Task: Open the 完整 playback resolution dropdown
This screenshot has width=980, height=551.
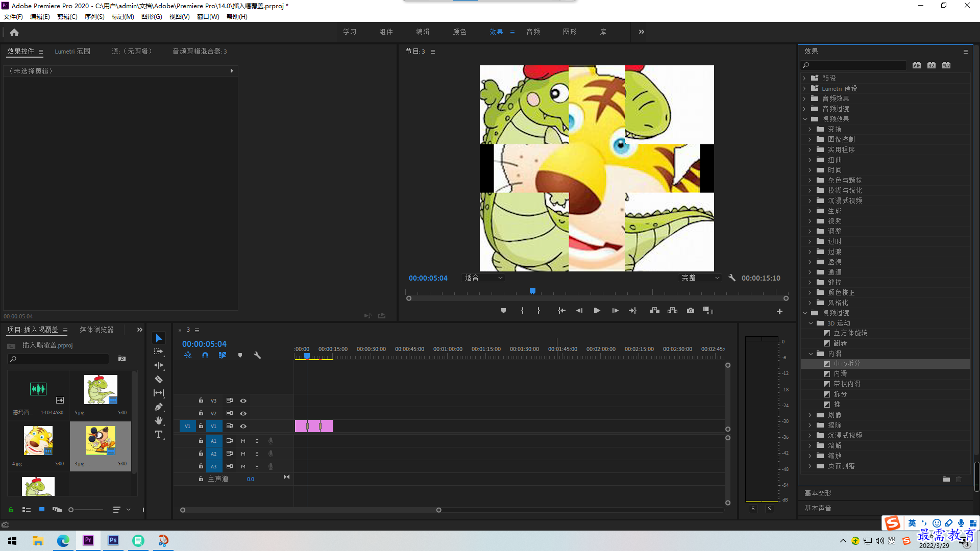Action: point(700,278)
